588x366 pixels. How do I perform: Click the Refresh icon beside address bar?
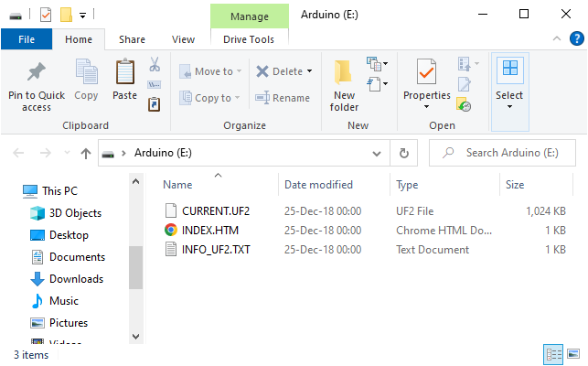[x=404, y=153]
